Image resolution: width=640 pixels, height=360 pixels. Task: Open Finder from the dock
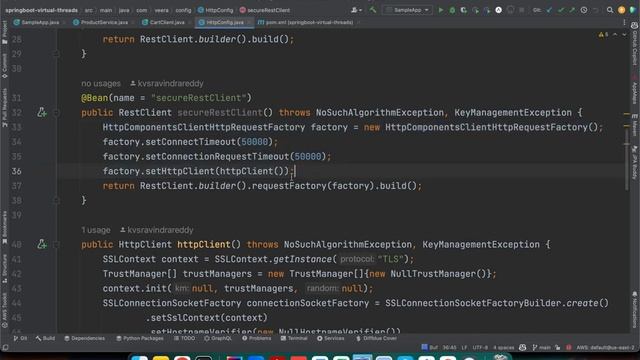click(139, 358)
